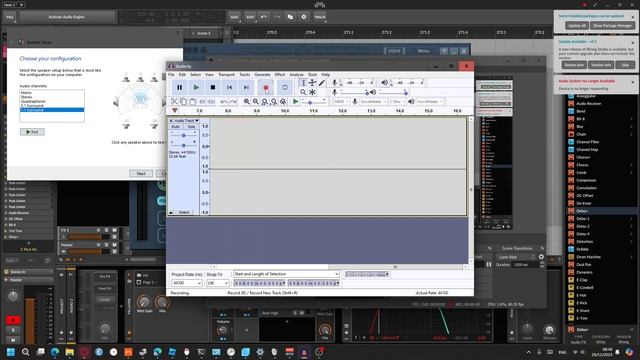
Task: Skip to start in Audacity transport
Action: 229,87
